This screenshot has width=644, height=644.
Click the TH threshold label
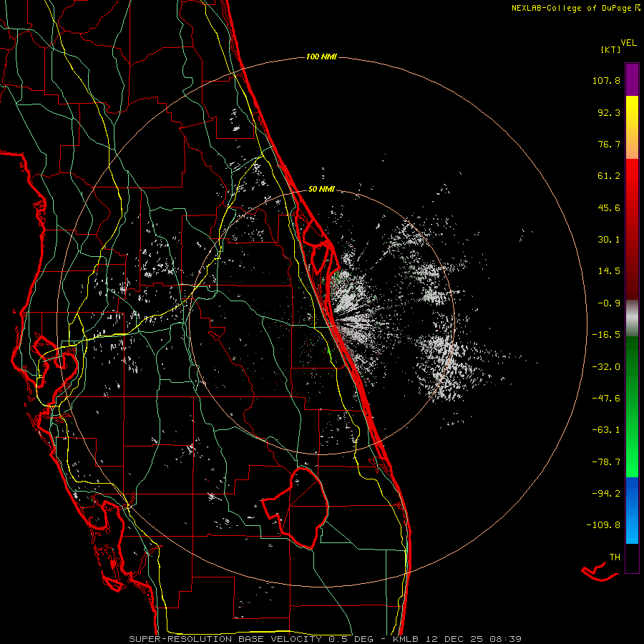[x=615, y=557]
